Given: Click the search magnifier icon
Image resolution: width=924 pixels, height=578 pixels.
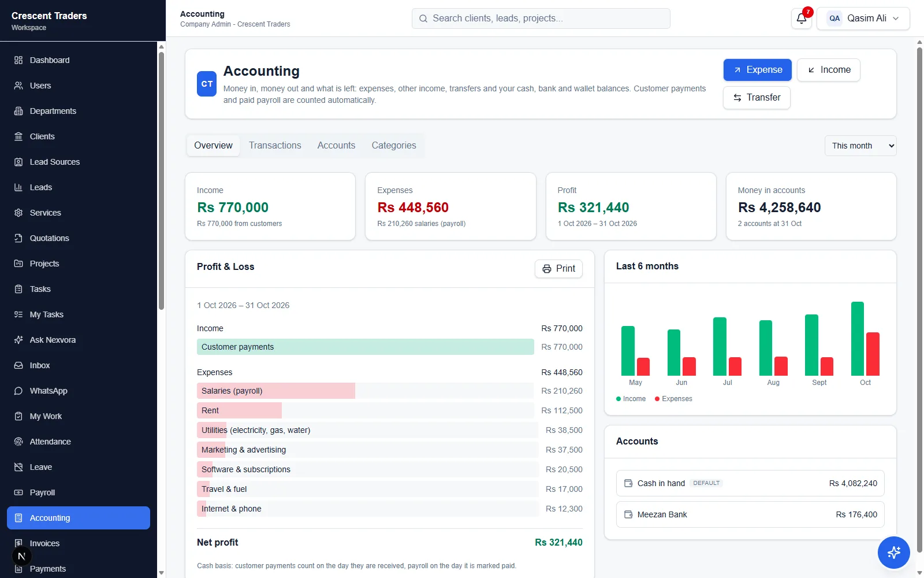Looking at the screenshot, I should 423,18.
